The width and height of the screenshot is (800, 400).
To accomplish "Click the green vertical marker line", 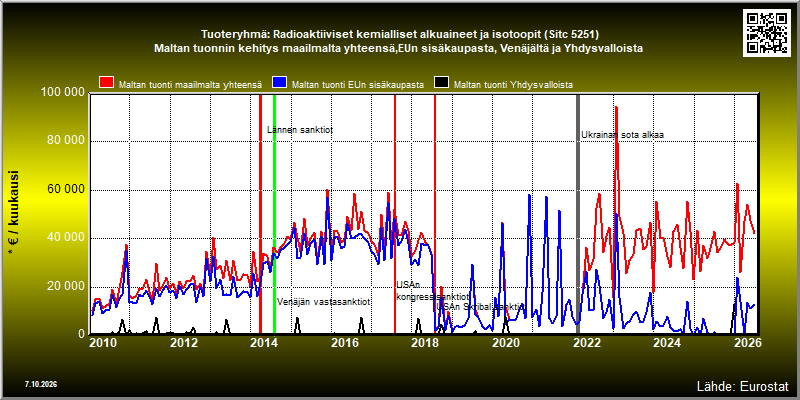I will [x=274, y=214].
